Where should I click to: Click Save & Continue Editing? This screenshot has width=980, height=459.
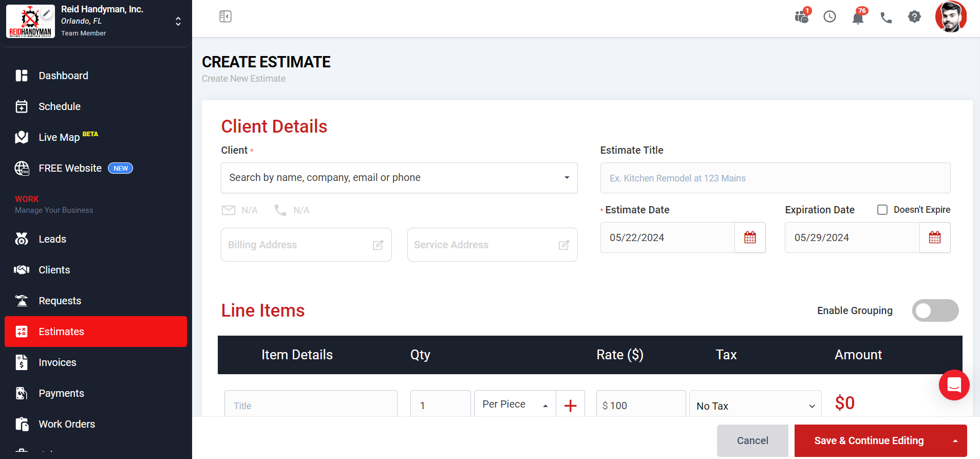[869, 440]
